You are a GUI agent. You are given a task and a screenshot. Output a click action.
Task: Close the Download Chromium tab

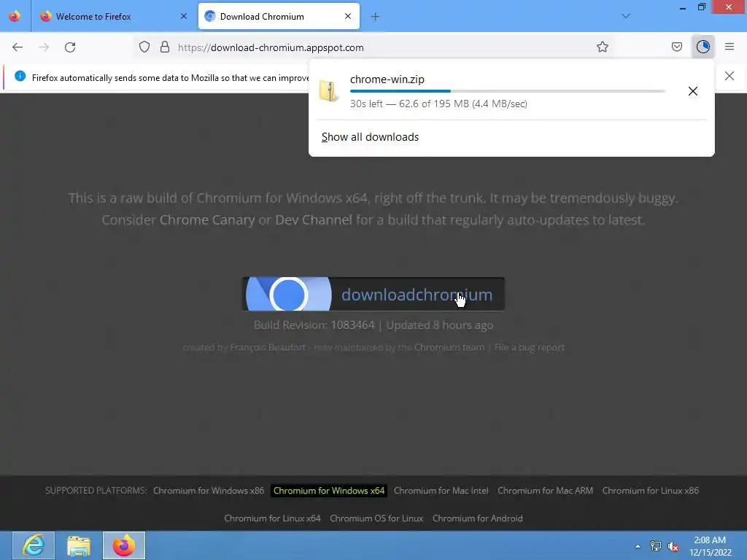[348, 17]
